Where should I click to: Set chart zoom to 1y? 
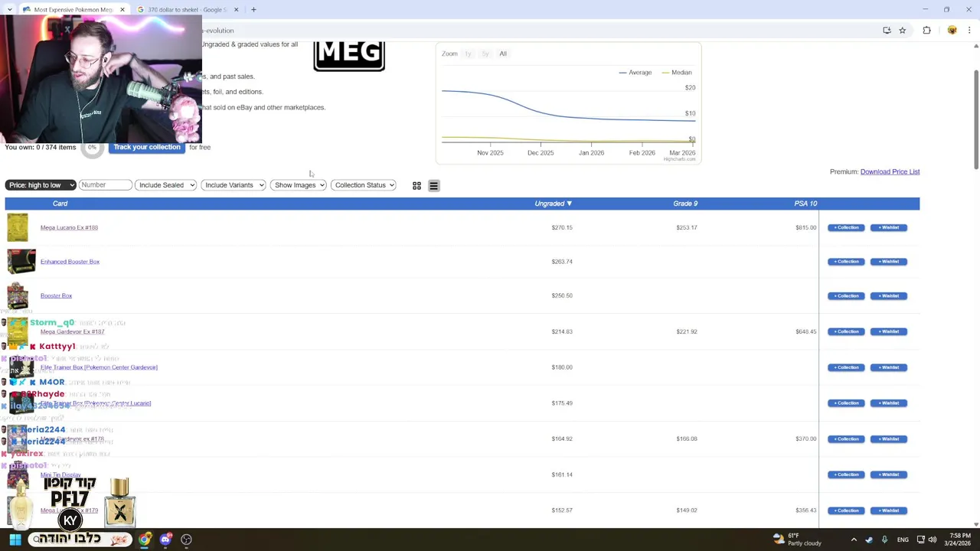[467, 54]
